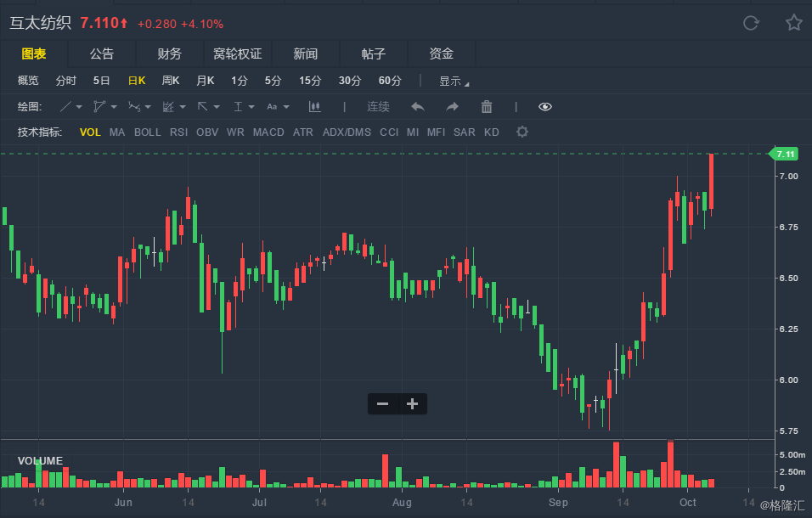This screenshot has height=518, width=812.
Task: Open the 财务 financials tab
Action: [x=169, y=53]
